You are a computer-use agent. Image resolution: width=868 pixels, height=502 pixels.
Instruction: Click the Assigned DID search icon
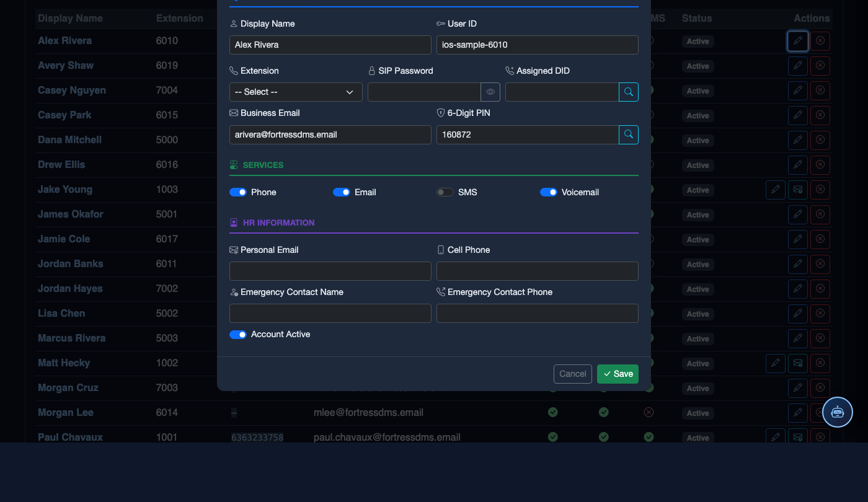click(x=629, y=92)
